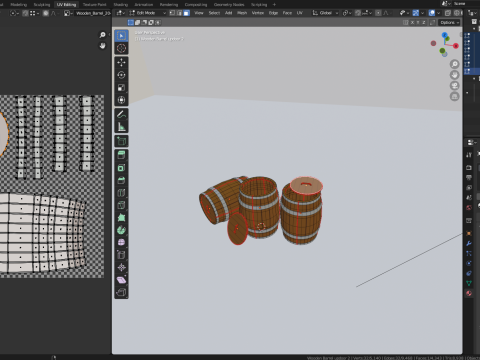Activate the 3D Cursor tool
Image resolution: width=480 pixels, height=360 pixels.
(x=121, y=48)
